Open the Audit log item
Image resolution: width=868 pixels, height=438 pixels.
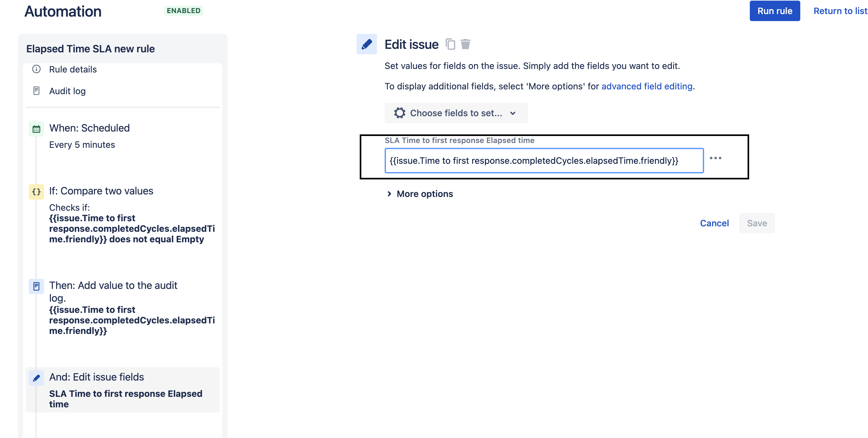click(67, 91)
